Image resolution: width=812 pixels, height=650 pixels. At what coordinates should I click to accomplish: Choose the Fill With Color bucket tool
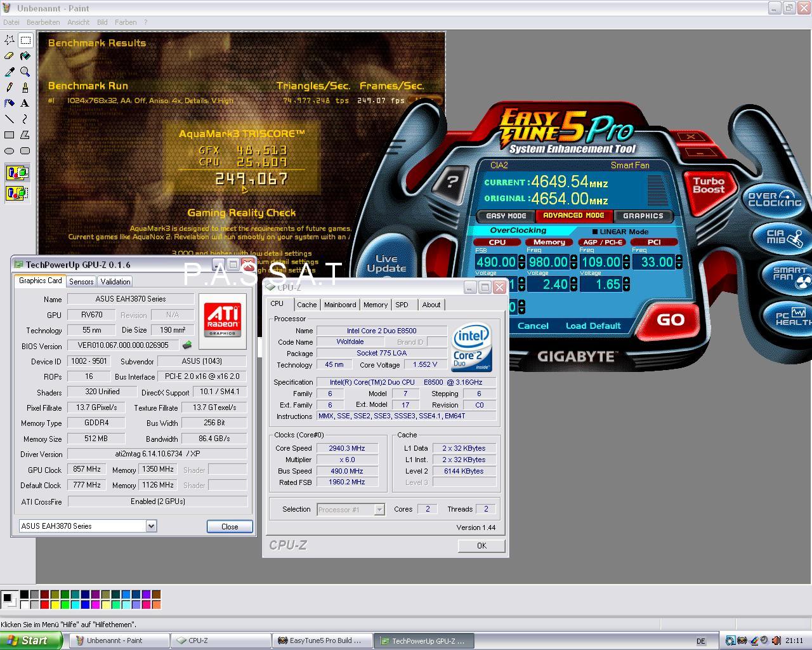tap(25, 56)
